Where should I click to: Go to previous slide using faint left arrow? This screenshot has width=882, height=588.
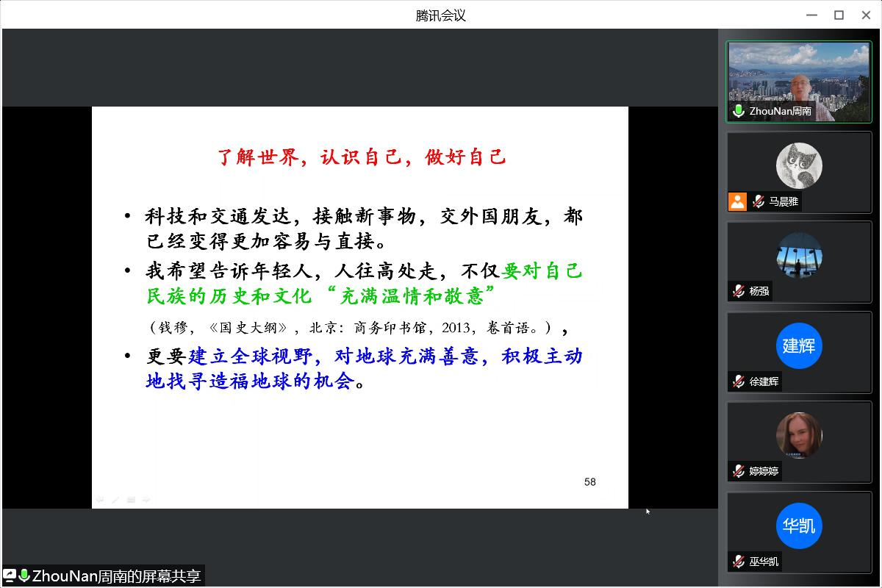pyautogui.click(x=100, y=500)
